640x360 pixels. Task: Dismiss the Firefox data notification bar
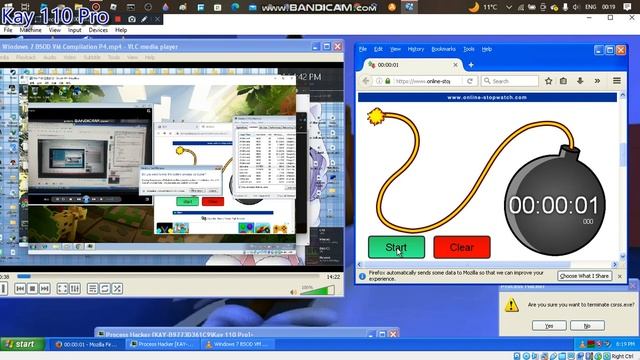click(620, 276)
